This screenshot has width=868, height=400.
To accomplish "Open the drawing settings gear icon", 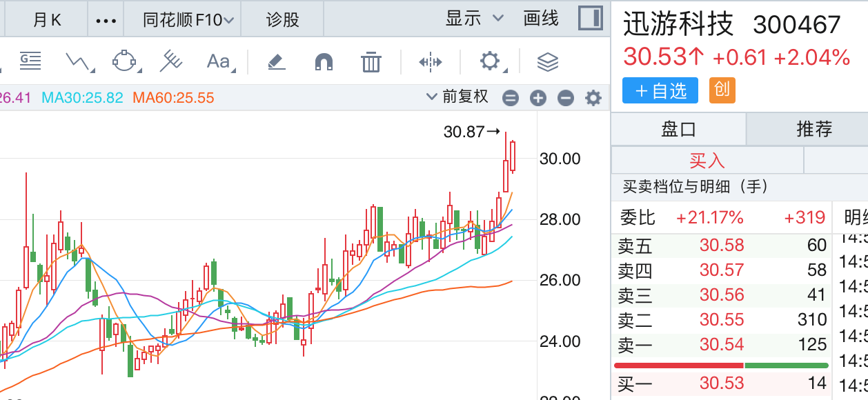I will pos(490,61).
